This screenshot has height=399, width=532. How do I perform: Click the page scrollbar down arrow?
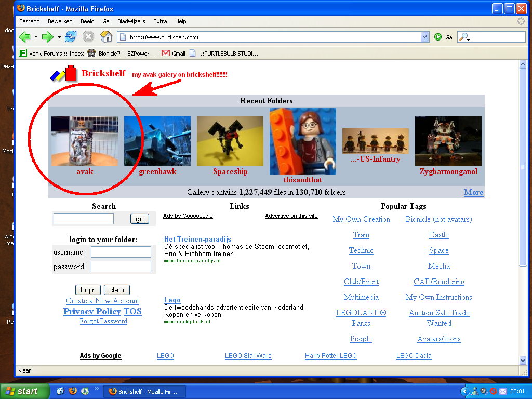pos(523,360)
